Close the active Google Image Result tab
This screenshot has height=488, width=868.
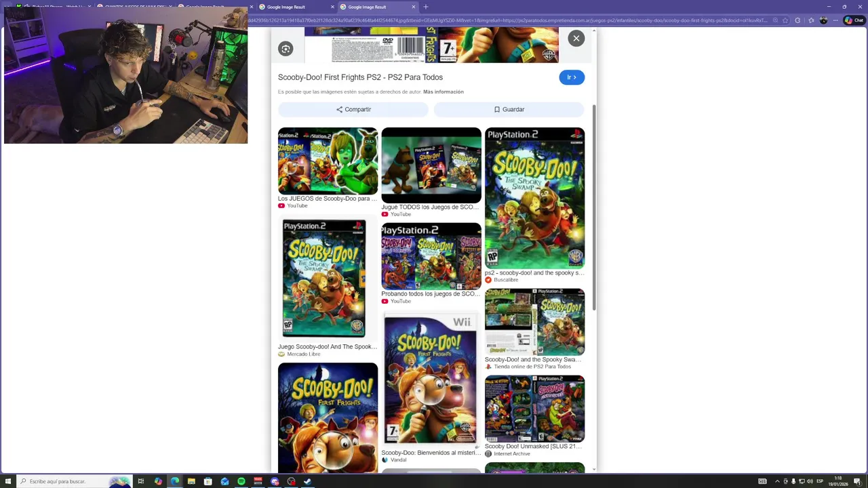[414, 7]
